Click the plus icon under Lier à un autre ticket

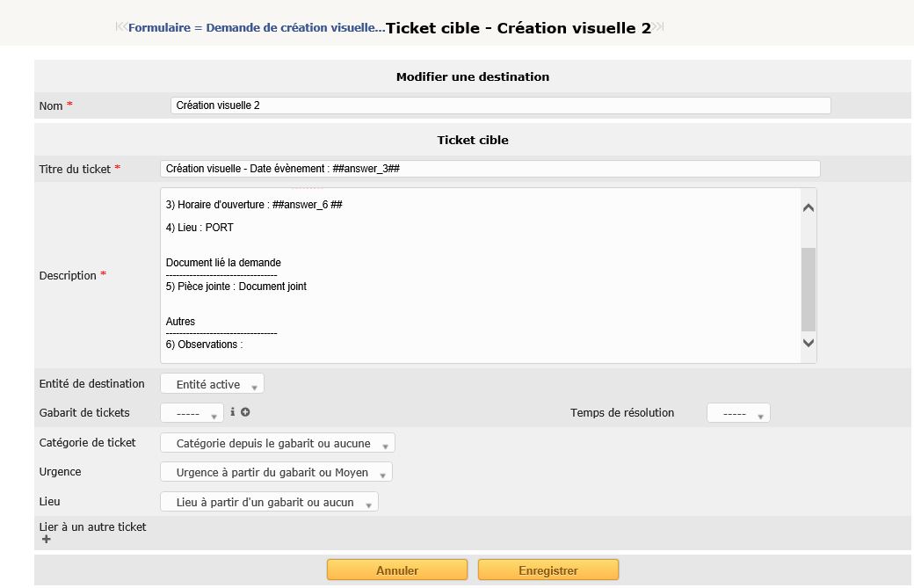click(45, 539)
